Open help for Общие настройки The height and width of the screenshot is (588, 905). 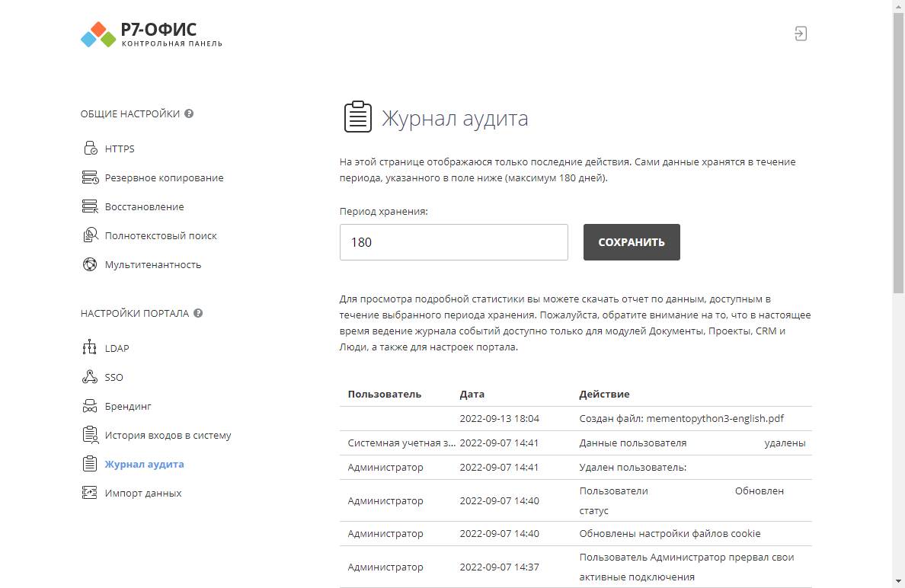coord(189,113)
